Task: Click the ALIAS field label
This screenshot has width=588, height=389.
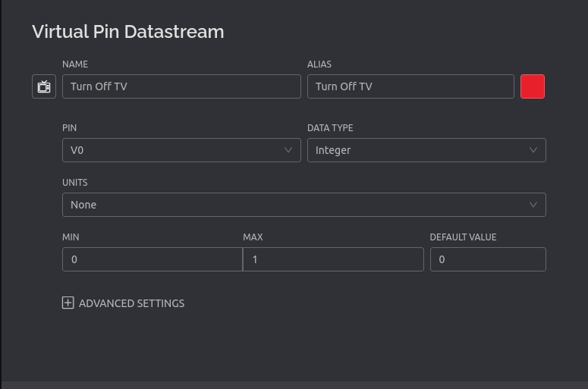Action: coord(319,64)
